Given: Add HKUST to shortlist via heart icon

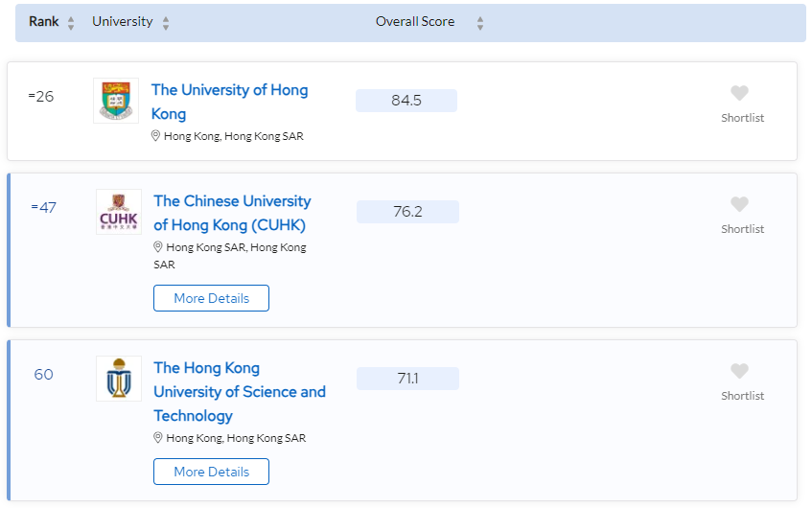Looking at the screenshot, I should 739,371.
